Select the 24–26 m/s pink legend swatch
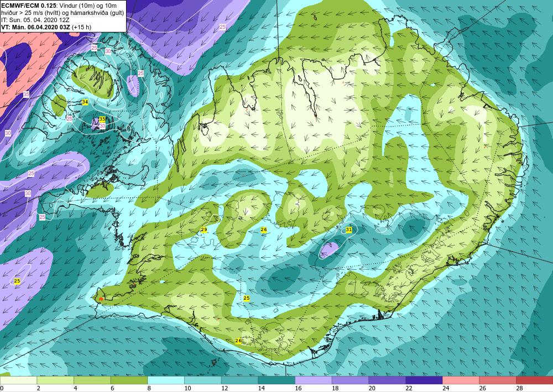 point(461,380)
